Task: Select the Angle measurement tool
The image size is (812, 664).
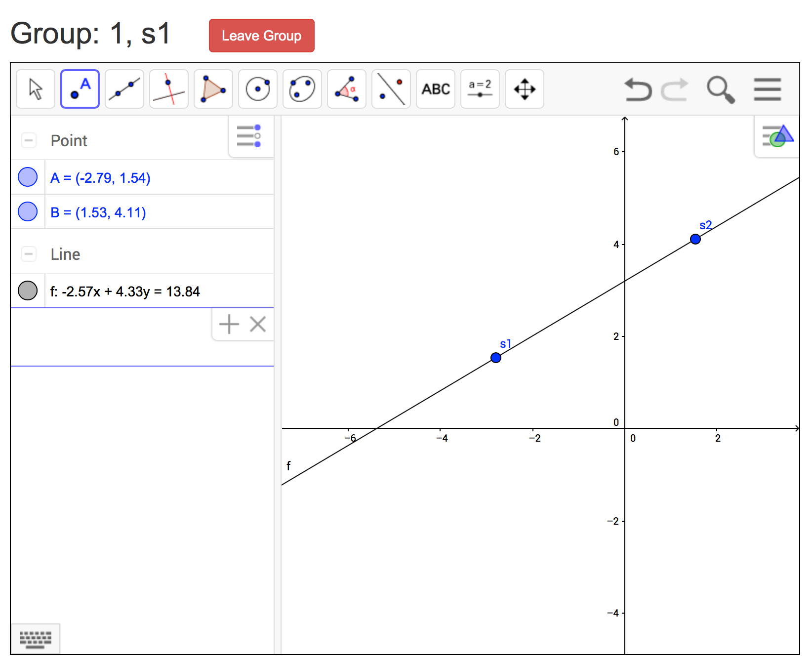Action: coord(346,89)
